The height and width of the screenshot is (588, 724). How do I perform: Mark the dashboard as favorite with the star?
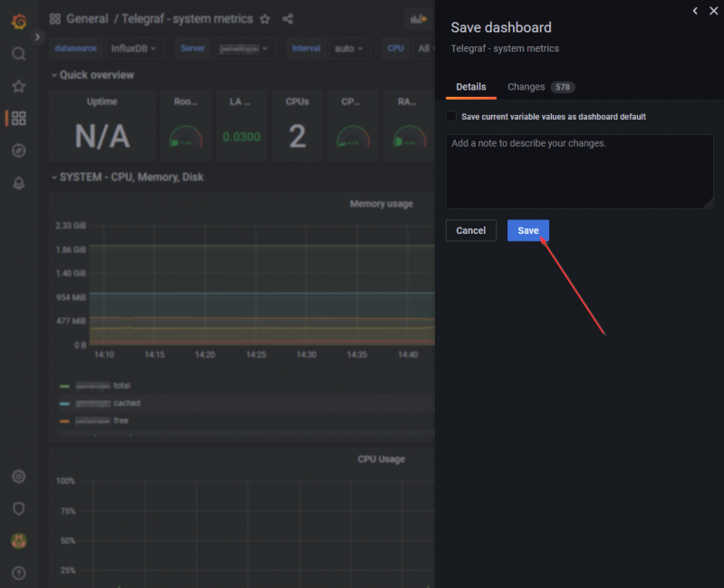click(x=265, y=19)
